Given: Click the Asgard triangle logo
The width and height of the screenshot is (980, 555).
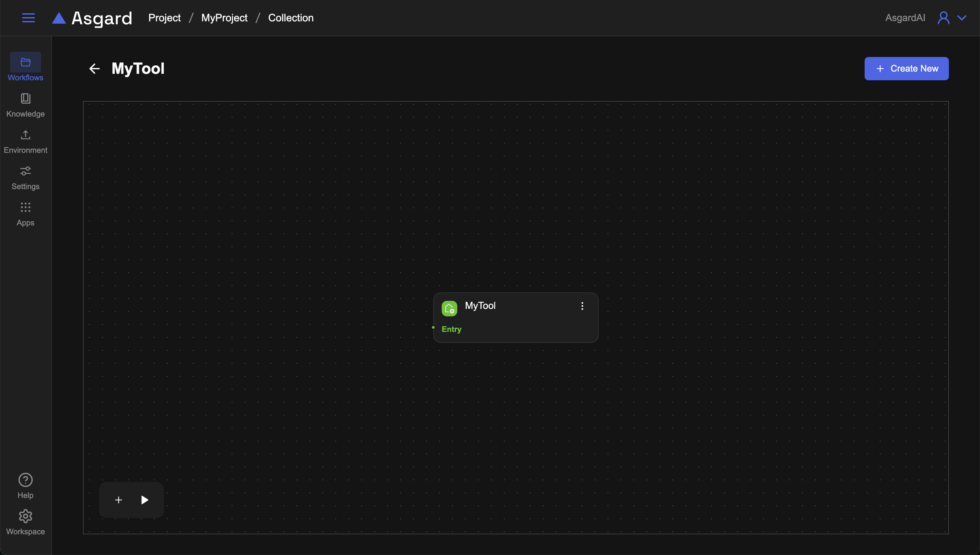Looking at the screenshot, I should 59,18.
